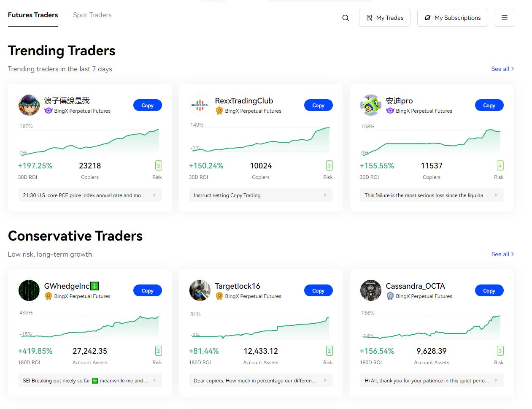Expand Instruct setting Copy Trading post
This screenshot has height=409, width=532.
tap(261, 195)
